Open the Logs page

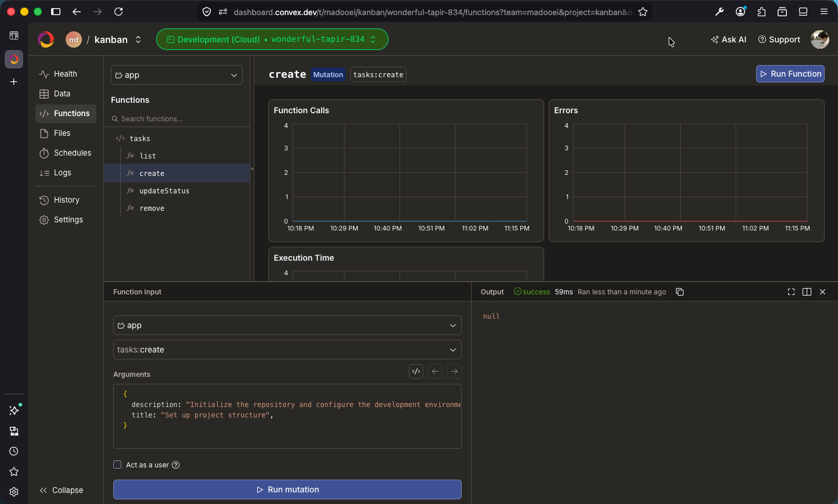[x=66, y=172]
